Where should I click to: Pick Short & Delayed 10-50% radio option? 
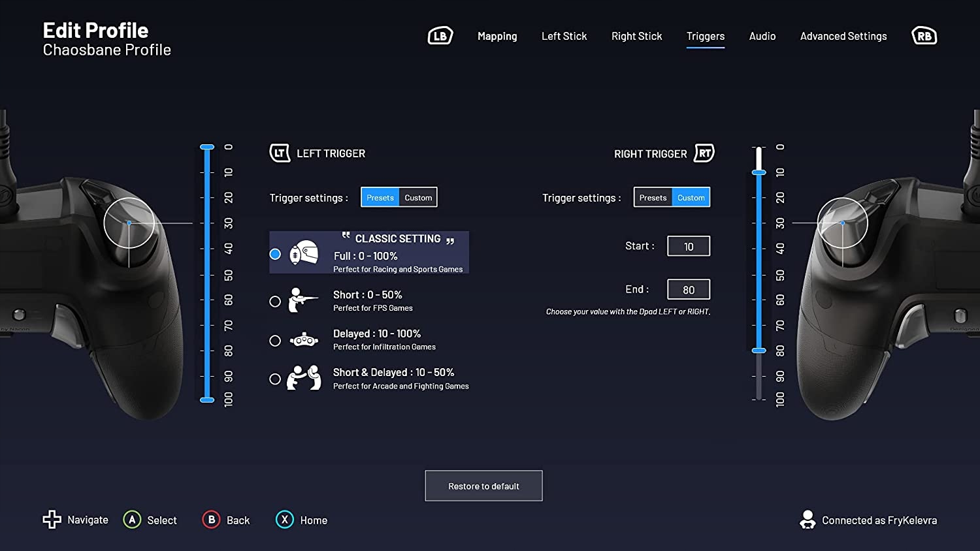(275, 379)
